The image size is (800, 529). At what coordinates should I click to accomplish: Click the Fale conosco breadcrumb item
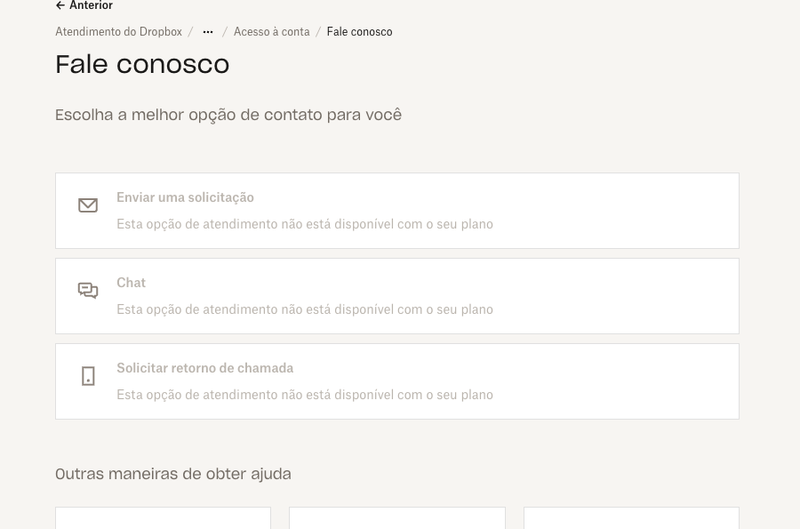[x=360, y=32]
